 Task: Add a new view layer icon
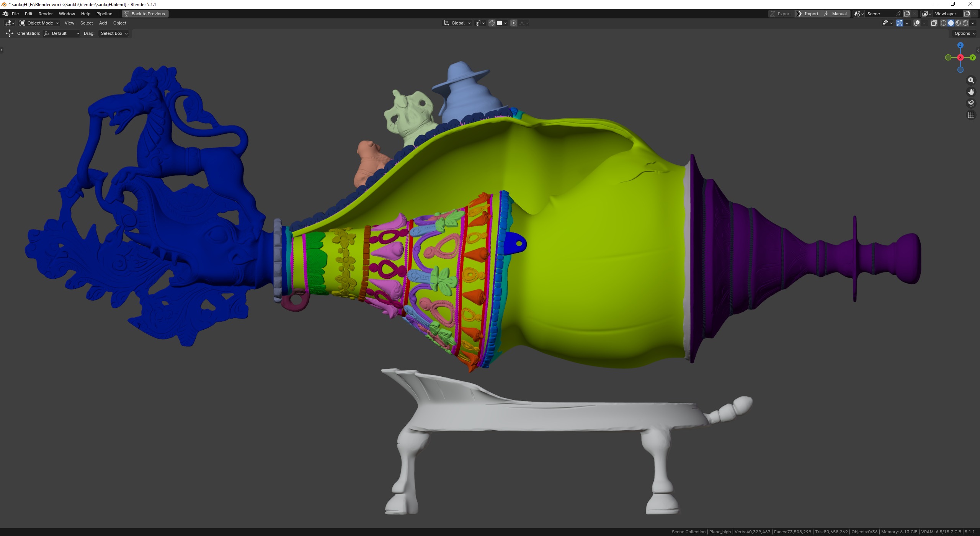[x=967, y=14]
